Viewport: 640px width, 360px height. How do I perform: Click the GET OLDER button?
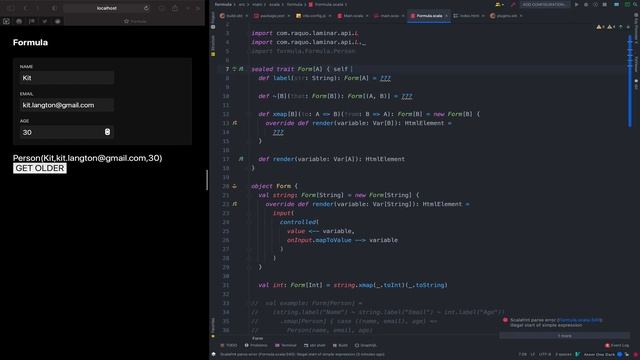(x=40, y=168)
